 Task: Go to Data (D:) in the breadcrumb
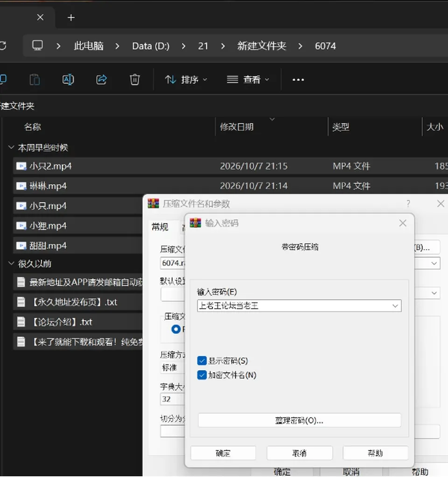point(151,46)
